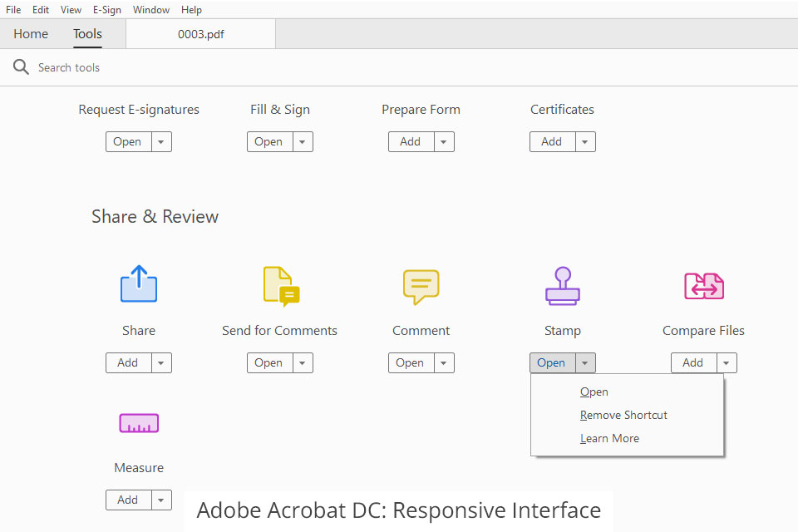Expand Comment tool dropdown arrow
This screenshot has width=798, height=532.
coord(444,363)
